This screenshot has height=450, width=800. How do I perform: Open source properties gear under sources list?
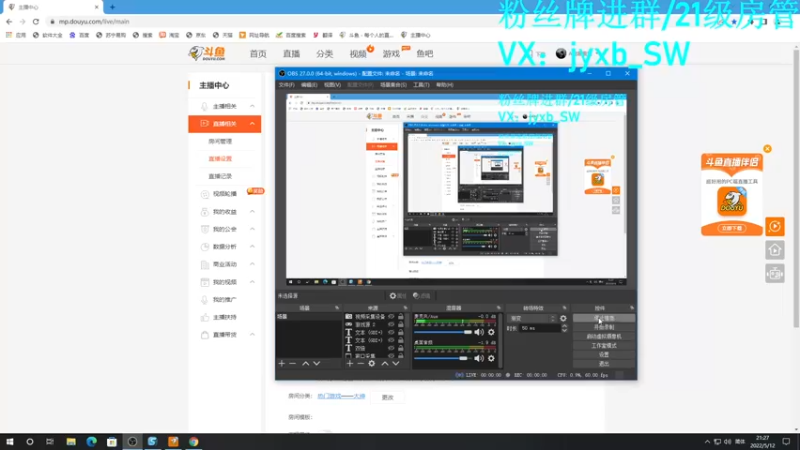(x=371, y=363)
